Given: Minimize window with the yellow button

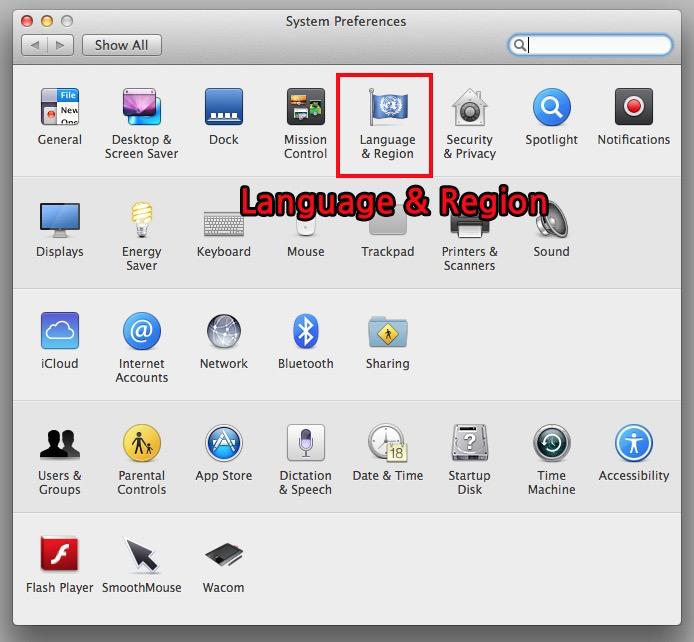Looking at the screenshot, I should (47, 21).
